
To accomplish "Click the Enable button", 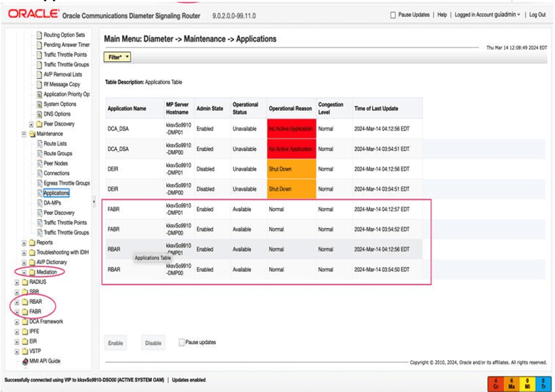I will tap(116, 343).
